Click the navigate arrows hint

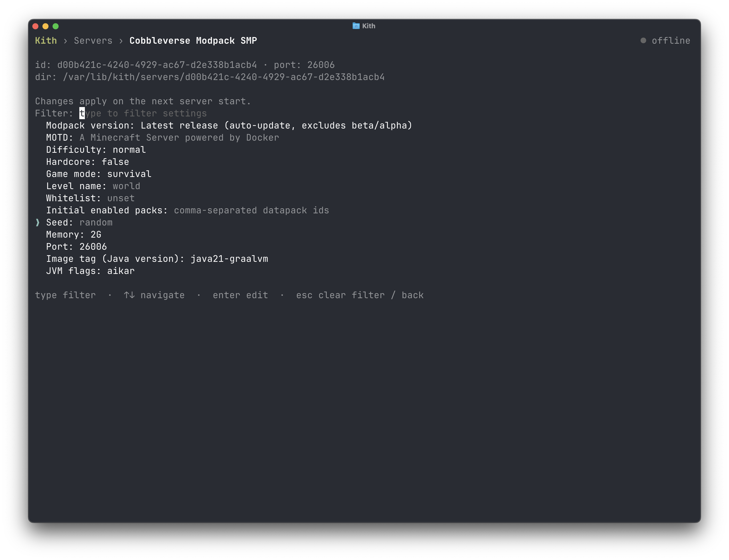[x=154, y=295]
